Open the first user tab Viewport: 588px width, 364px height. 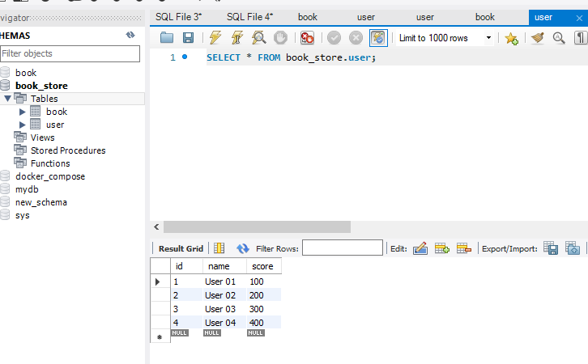(366, 17)
